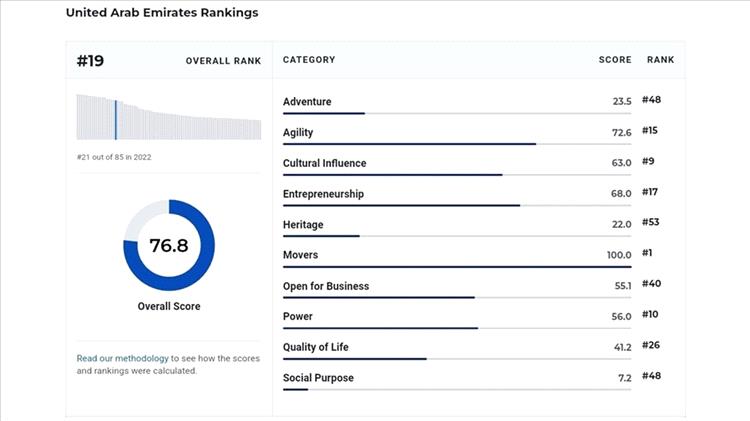Click the 'Read our methodology' link

115,358
